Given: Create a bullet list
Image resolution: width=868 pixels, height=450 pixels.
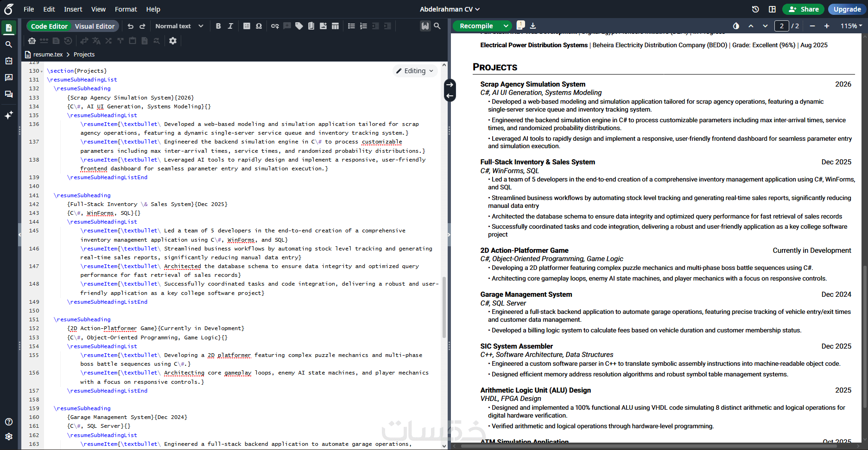Looking at the screenshot, I should click(351, 26).
